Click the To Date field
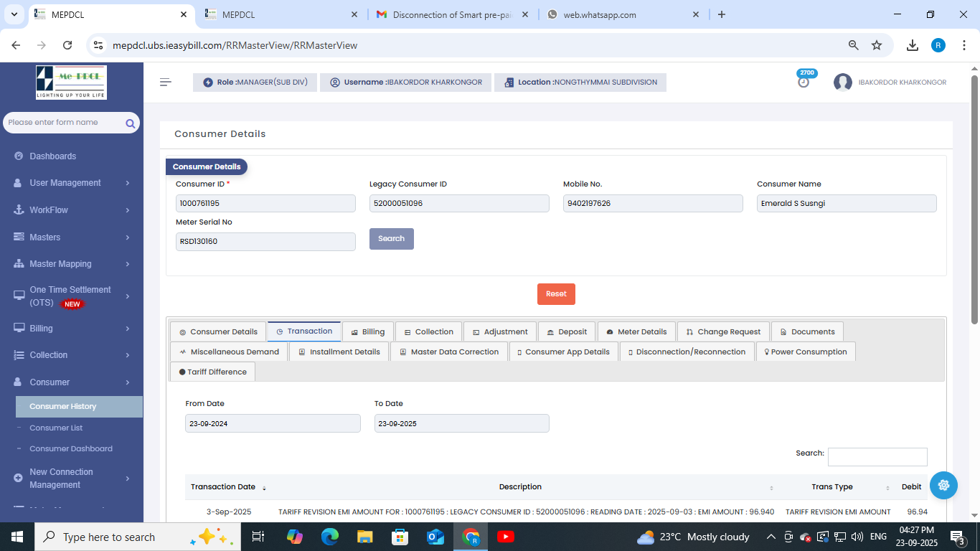This screenshot has height=551, width=980. click(462, 423)
